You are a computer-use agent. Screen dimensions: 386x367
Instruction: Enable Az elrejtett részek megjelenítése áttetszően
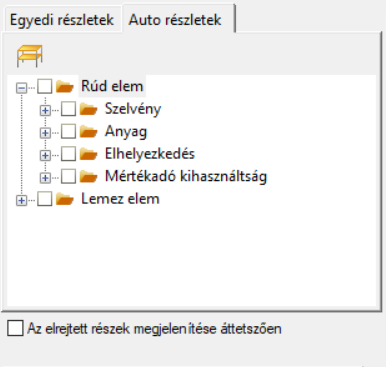(x=15, y=328)
